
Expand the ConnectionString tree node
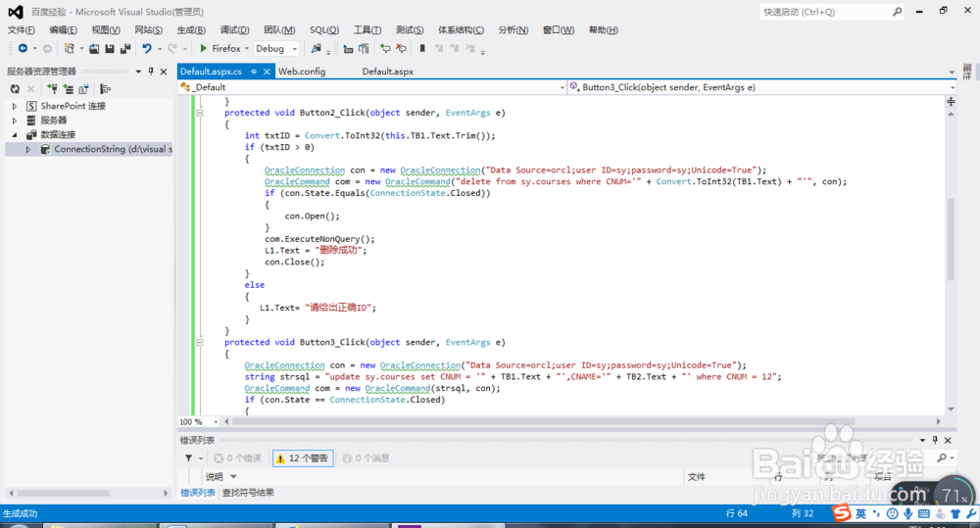coord(28,149)
